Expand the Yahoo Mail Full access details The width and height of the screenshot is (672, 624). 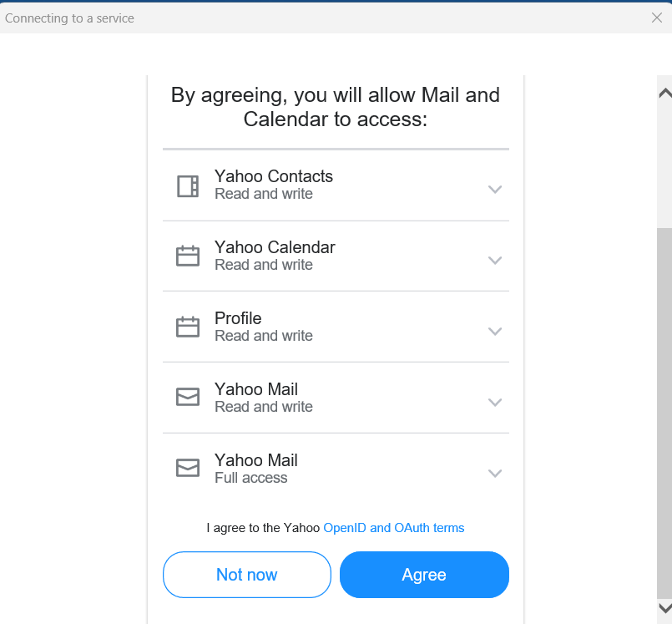[x=495, y=473]
